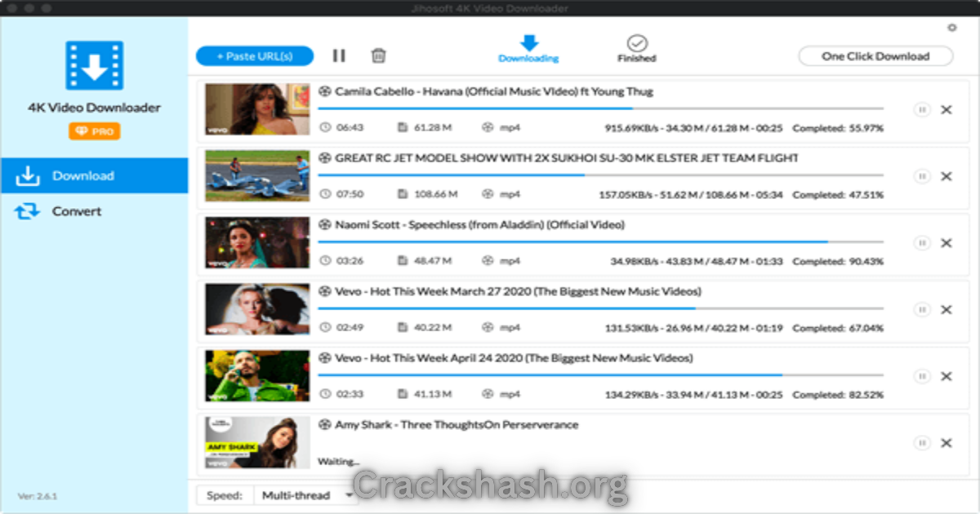Pause the Amy Shark Three Thoughts download
This screenshot has height=514, width=980.
922,443
